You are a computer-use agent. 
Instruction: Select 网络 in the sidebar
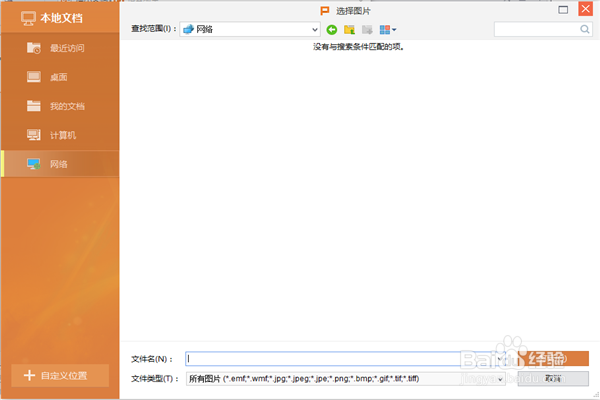point(60,164)
